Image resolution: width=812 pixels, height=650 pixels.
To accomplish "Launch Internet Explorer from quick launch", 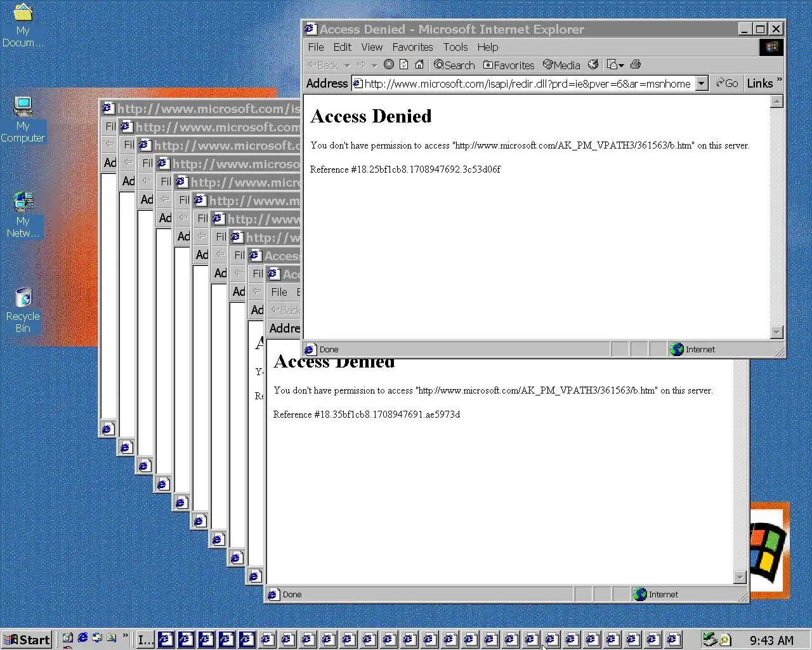I will (x=82, y=639).
